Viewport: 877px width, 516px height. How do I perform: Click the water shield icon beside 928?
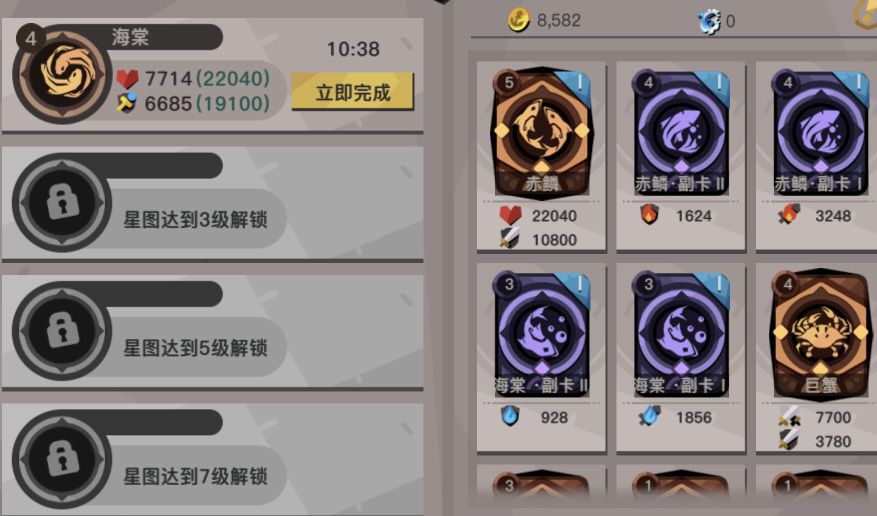pyautogui.click(x=510, y=416)
